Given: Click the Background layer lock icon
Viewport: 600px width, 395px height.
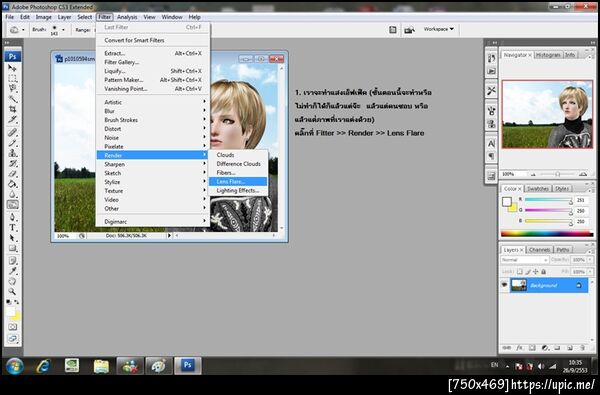Looking at the screenshot, I should pyautogui.click(x=579, y=286).
